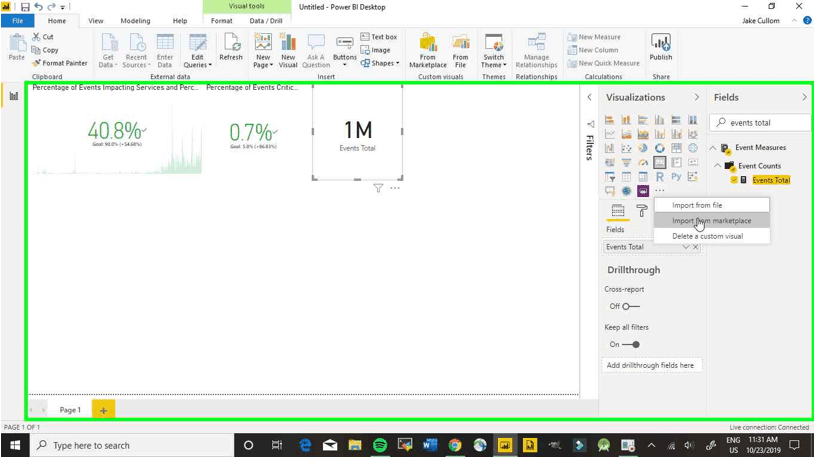
Task: Choose the line chart visualization
Action: point(609,134)
